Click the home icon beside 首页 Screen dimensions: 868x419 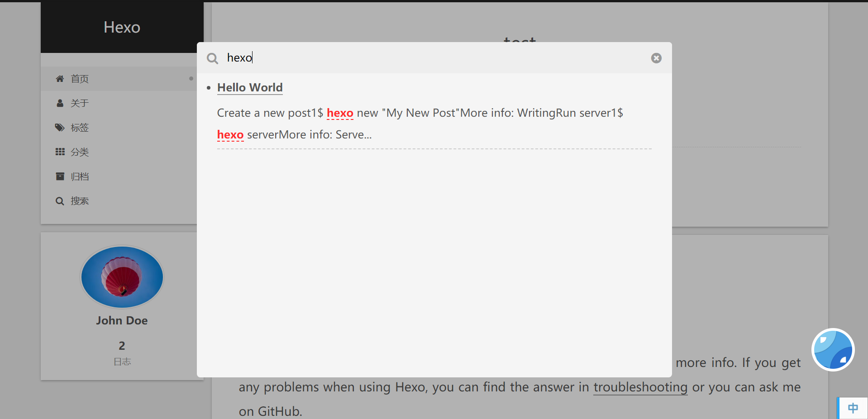click(x=60, y=79)
